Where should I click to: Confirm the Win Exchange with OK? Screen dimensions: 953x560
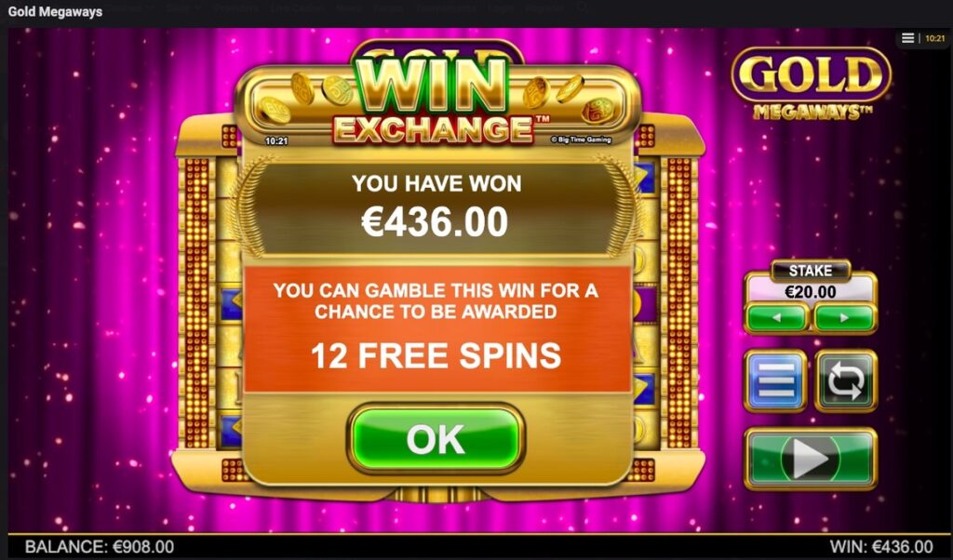pyautogui.click(x=436, y=438)
